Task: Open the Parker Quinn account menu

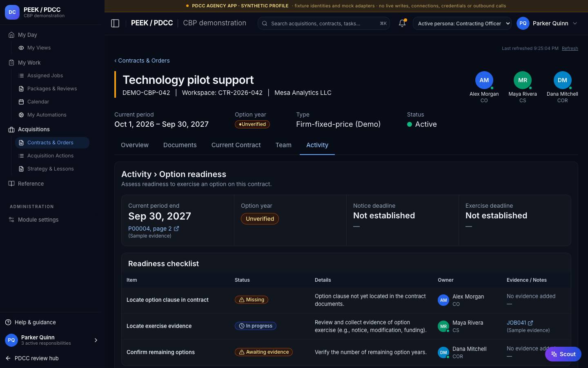Action: [x=547, y=23]
